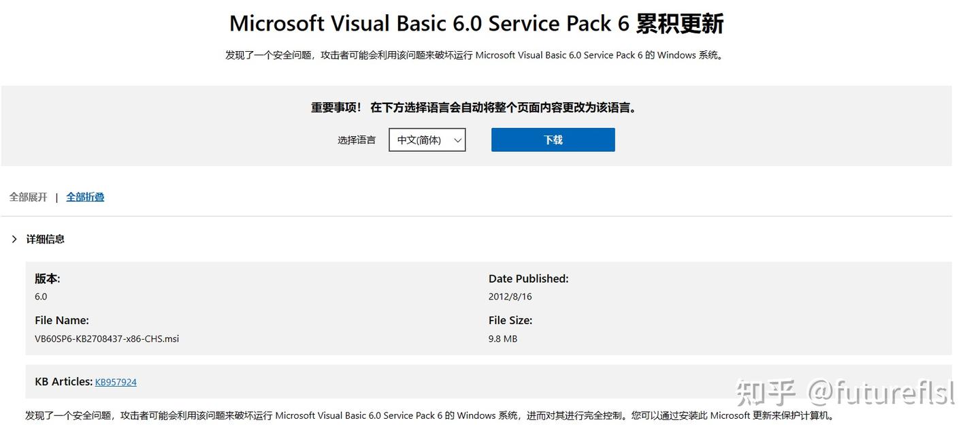Click the Date Published label
Viewport: 980px width, 433px height.
click(528, 278)
